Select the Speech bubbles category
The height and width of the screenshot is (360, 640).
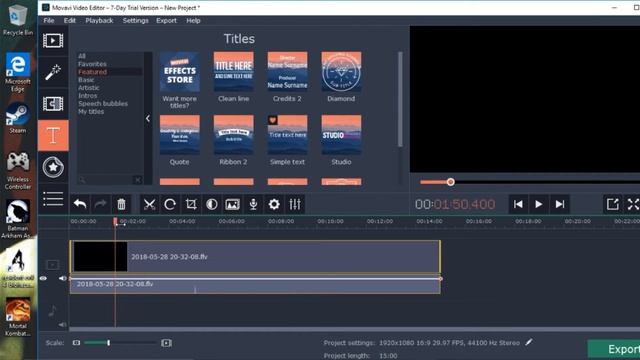[x=103, y=104]
